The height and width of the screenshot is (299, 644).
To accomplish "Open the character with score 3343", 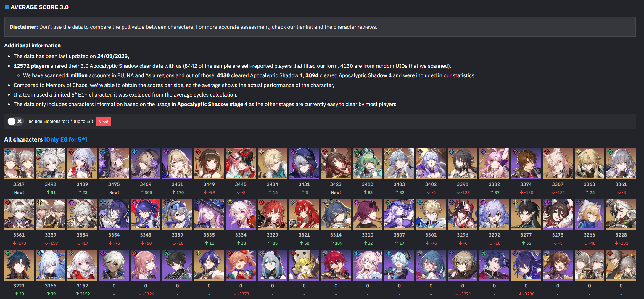I will coord(146,214).
